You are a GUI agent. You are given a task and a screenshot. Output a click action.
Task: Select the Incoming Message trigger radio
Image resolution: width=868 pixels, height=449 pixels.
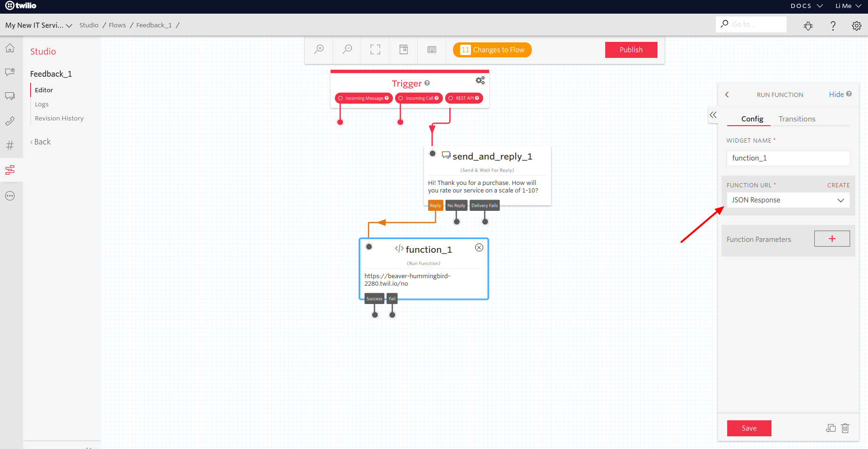(341, 98)
